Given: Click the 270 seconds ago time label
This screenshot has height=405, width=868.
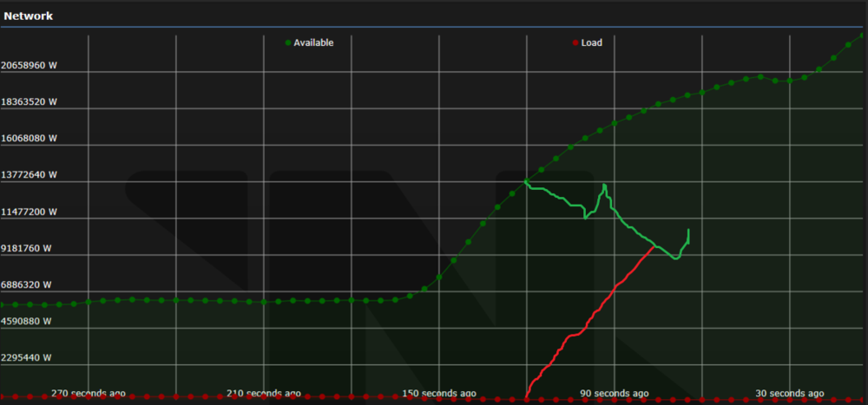Looking at the screenshot, I should pos(89,394).
